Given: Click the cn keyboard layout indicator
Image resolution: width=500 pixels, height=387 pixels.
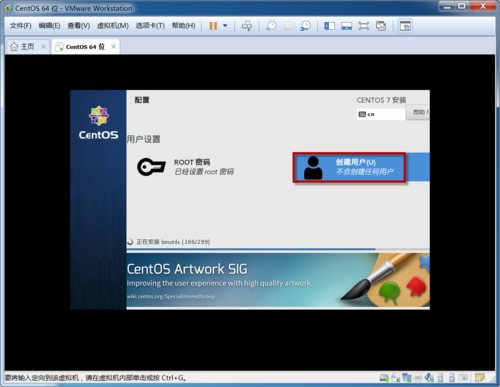Looking at the screenshot, I should (380, 114).
